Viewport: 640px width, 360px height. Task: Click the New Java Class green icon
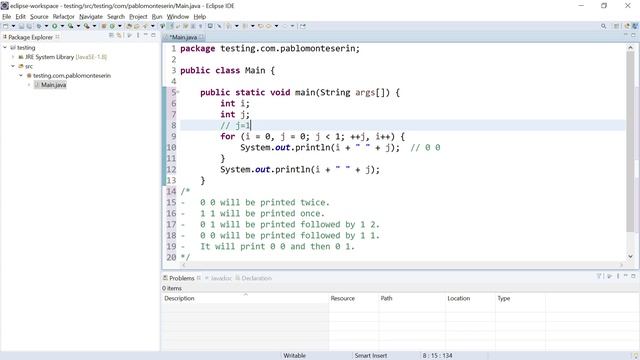[x=112, y=26]
